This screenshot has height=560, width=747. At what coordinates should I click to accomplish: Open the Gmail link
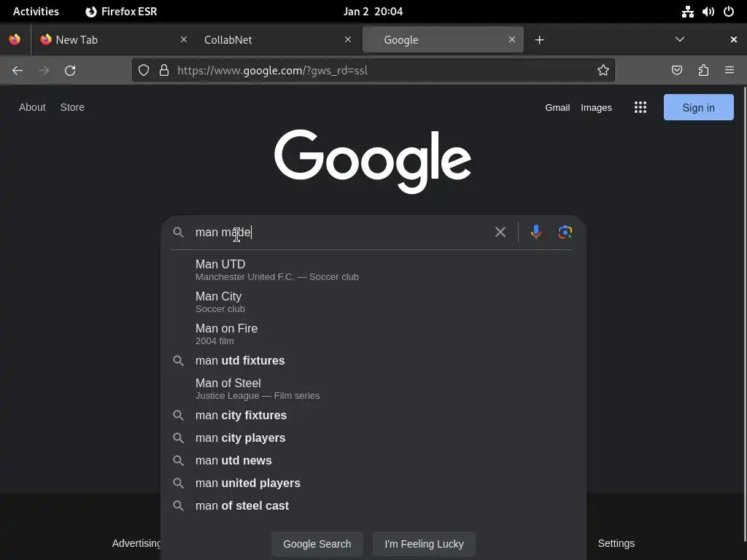(x=557, y=108)
